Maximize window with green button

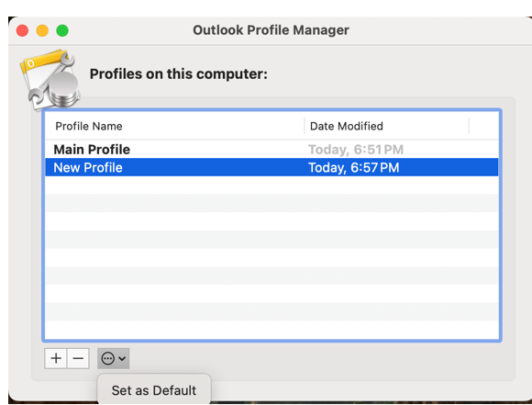point(62,30)
